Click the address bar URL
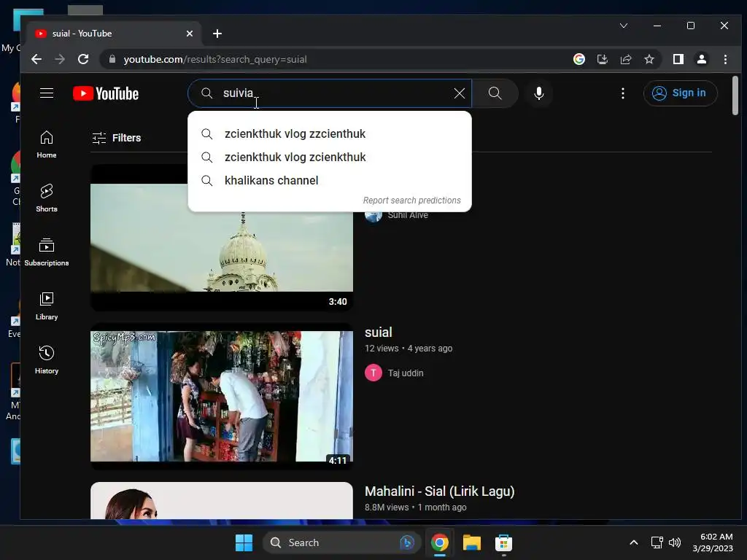Image resolution: width=747 pixels, height=560 pixels. [215, 60]
